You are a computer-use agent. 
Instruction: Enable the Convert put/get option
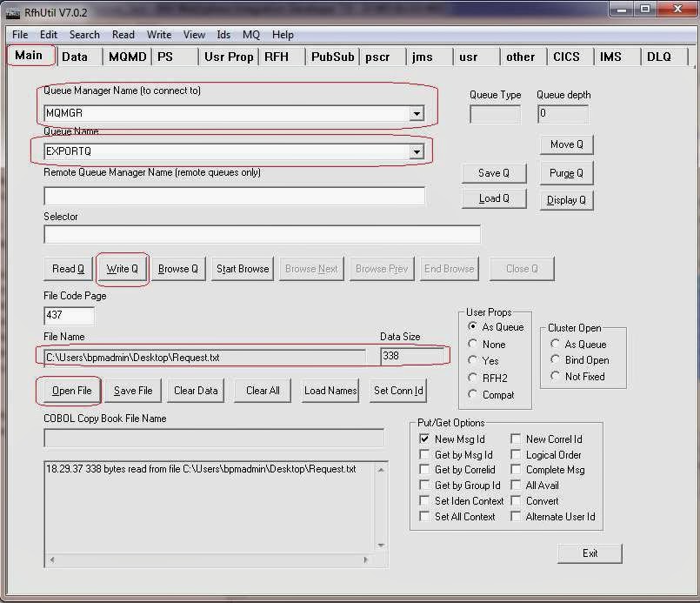point(517,500)
